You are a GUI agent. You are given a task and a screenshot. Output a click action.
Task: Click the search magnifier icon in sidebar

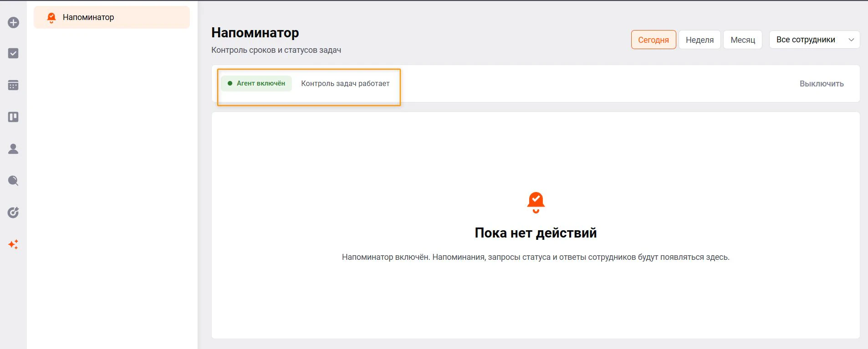pyautogui.click(x=13, y=181)
